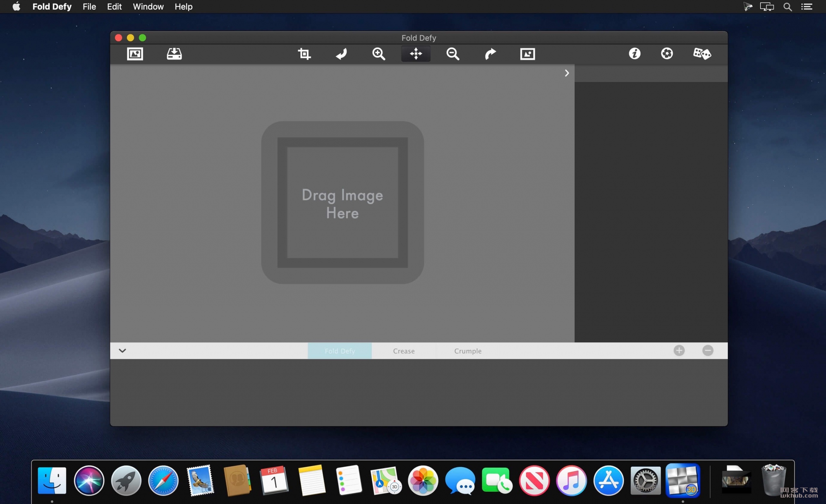Open Notification Center list icon

tap(807, 7)
